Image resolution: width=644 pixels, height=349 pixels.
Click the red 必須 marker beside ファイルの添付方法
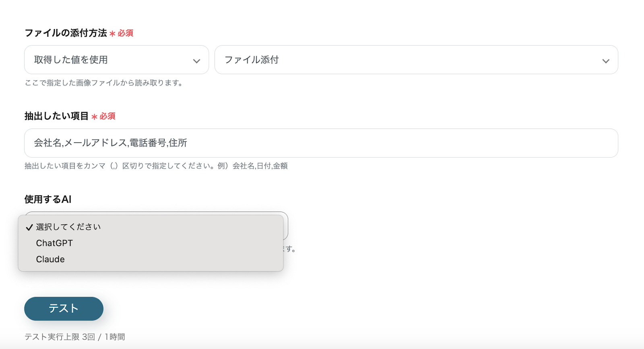(x=125, y=33)
